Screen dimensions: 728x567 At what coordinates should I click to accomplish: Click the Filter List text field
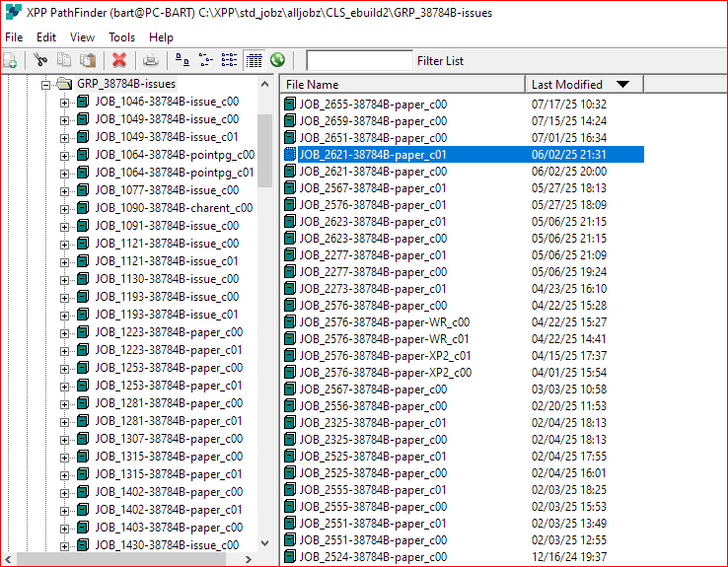point(359,60)
